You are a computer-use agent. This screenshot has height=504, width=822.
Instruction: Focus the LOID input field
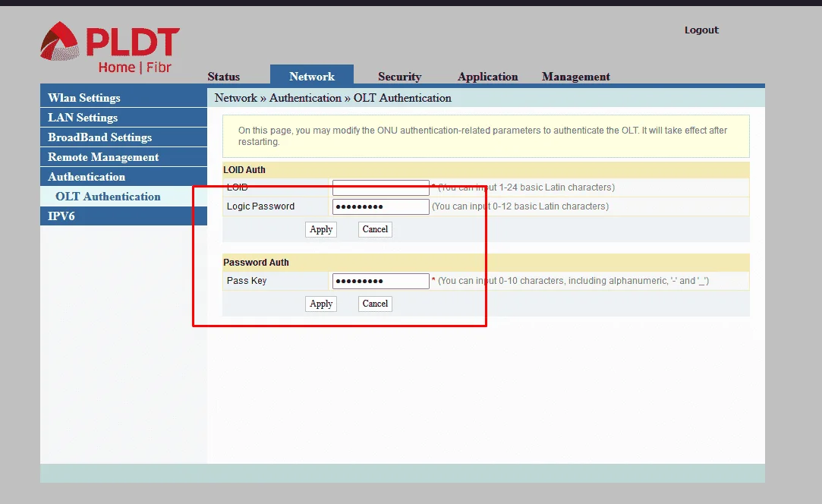tap(380, 187)
